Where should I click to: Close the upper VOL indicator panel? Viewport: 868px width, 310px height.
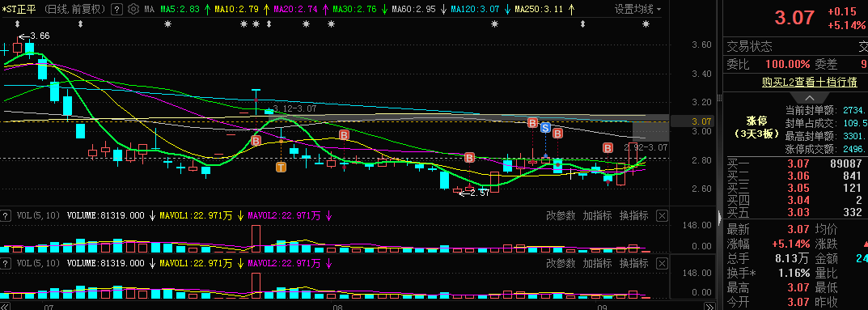[662, 215]
